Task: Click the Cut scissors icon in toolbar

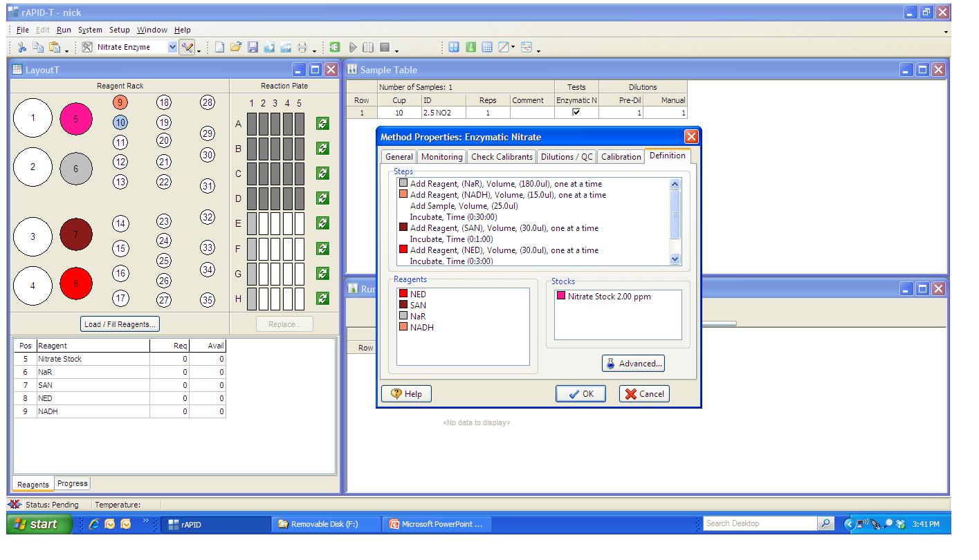Action: (21, 48)
